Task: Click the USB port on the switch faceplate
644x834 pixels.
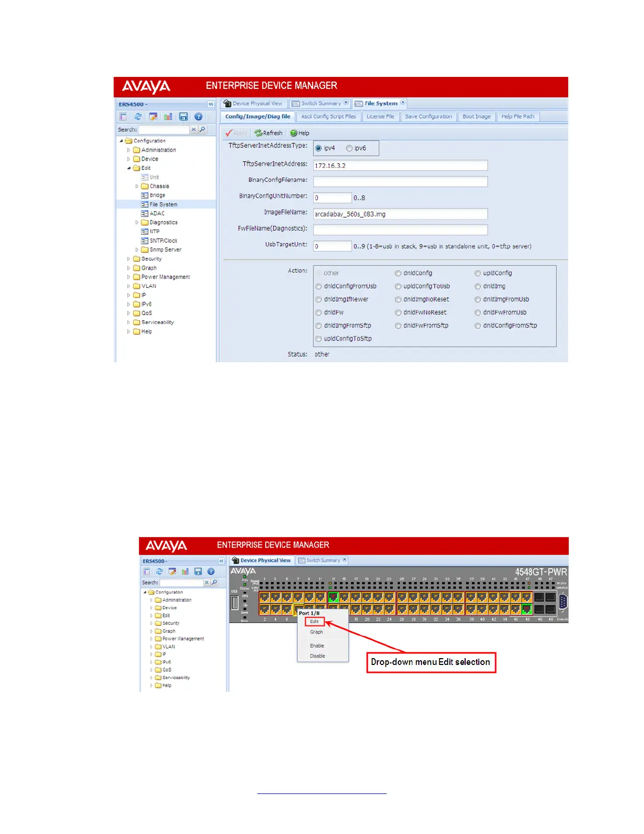Action: 235,603
